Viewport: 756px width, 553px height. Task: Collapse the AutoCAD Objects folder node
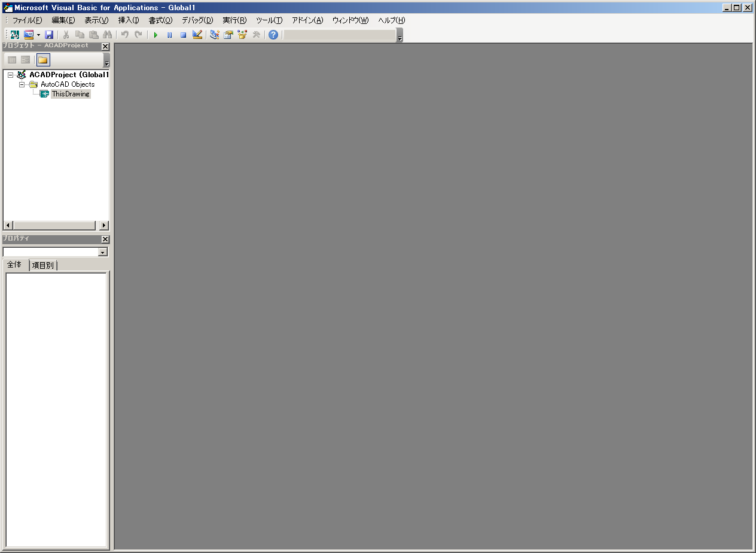tap(22, 84)
